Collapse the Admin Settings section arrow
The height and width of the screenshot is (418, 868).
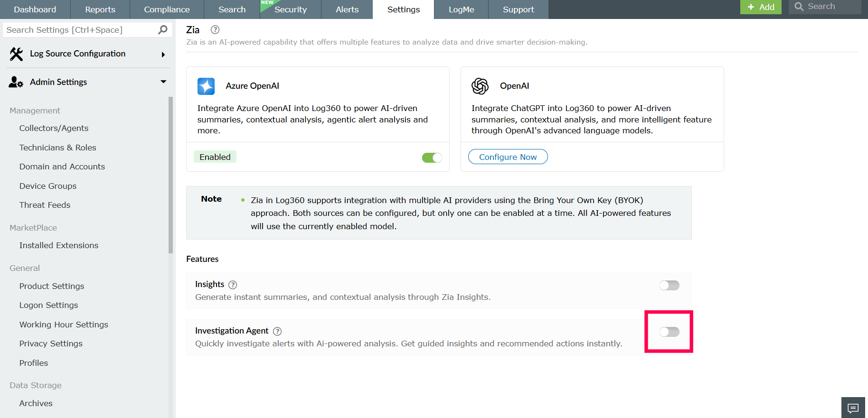tap(163, 82)
